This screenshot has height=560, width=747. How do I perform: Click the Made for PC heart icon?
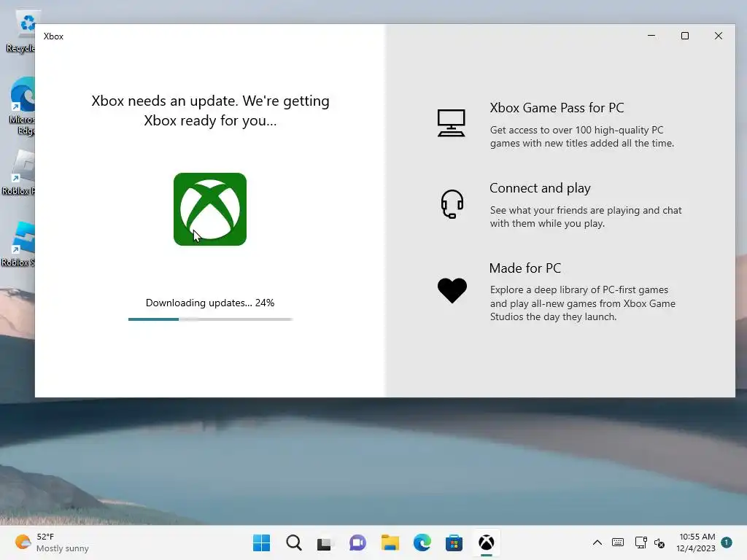click(x=452, y=290)
